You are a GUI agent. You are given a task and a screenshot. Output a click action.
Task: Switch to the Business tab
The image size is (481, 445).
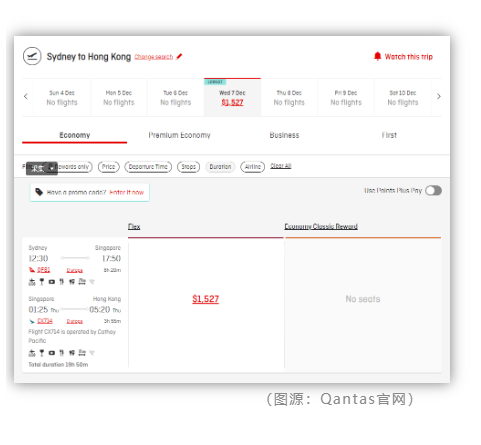point(284,135)
